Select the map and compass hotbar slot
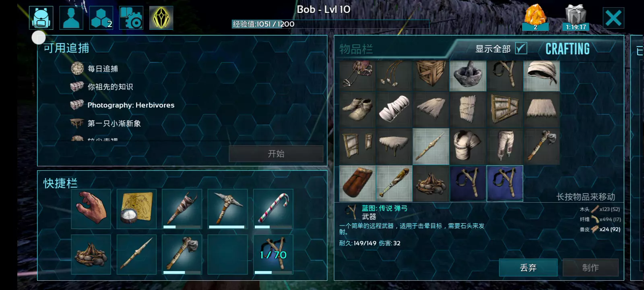644x290 pixels. (x=137, y=209)
